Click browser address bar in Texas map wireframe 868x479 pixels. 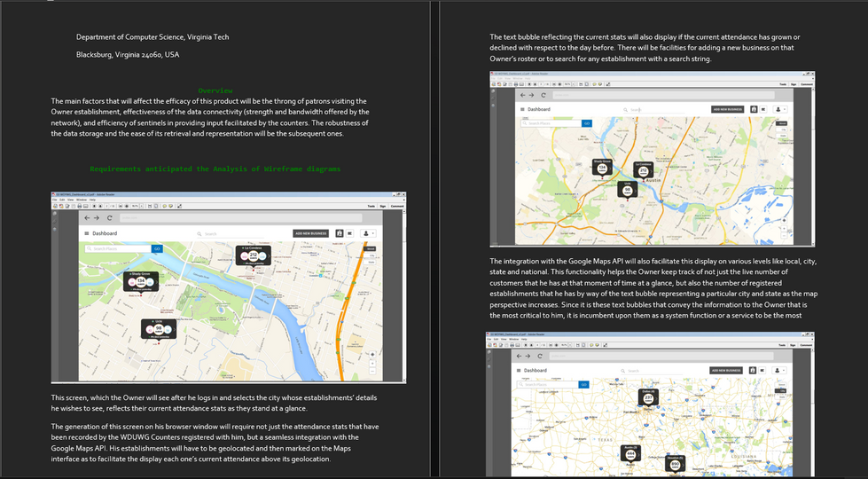pyautogui.click(x=661, y=356)
